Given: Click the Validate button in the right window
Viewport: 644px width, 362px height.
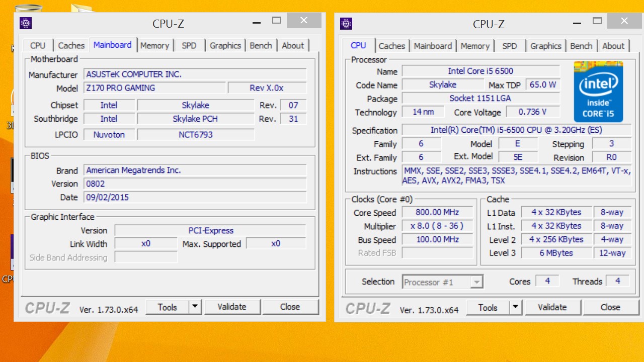Looking at the screenshot, I should coord(552,307).
